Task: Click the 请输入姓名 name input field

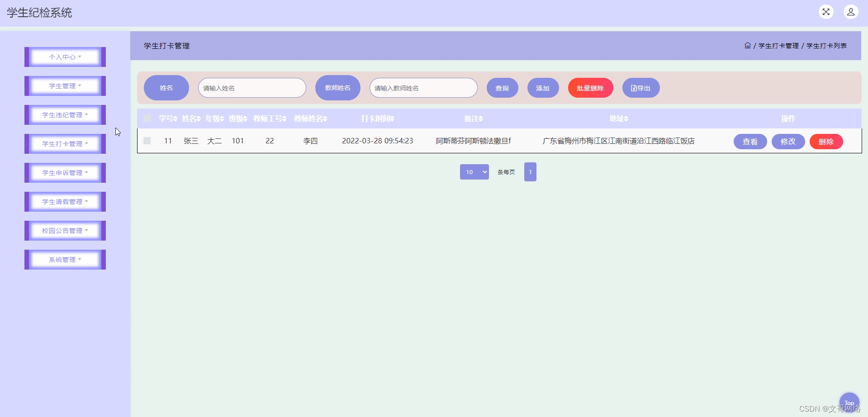Action: click(x=252, y=88)
